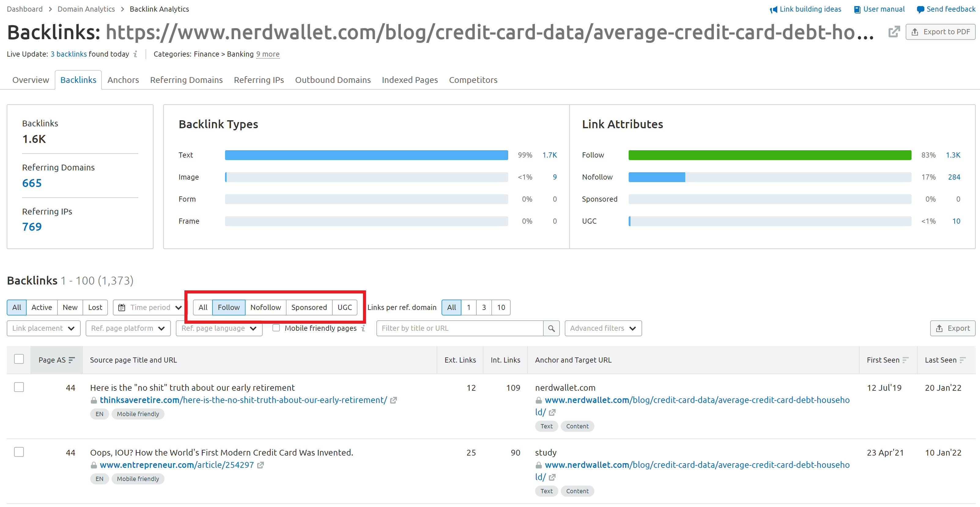
Task: Select the thinksaveretire.com row checkbox
Action: click(x=19, y=387)
